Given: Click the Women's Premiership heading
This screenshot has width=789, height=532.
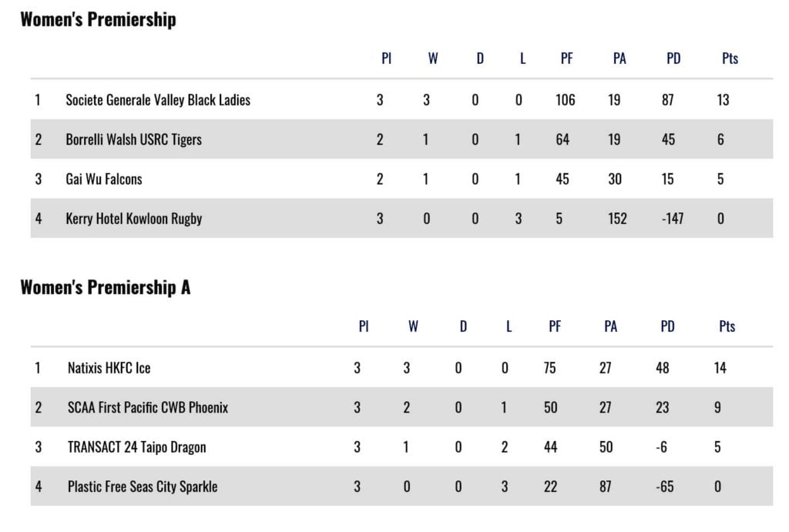Looking at the screenshot, I should coord(98,19).
